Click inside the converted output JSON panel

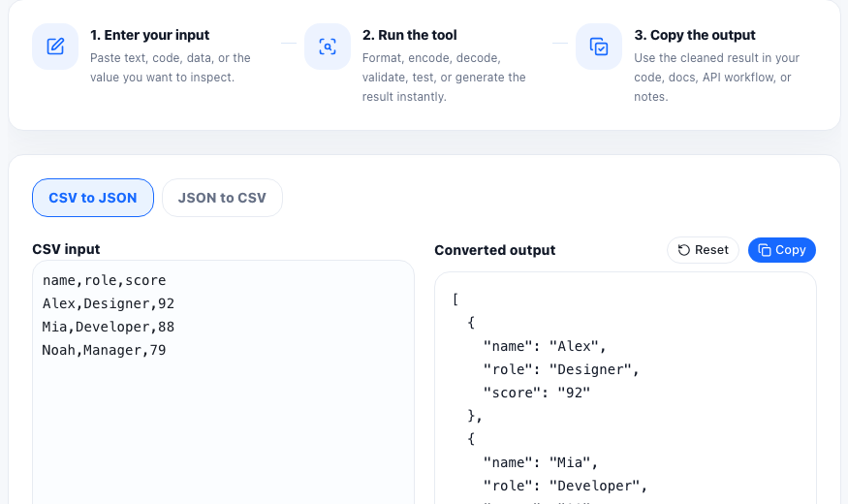coord(625,389)
